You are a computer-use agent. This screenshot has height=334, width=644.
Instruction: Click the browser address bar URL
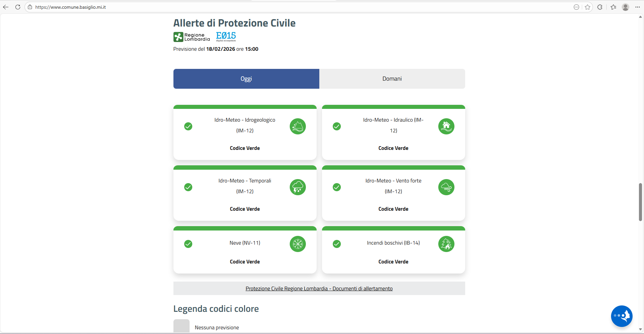[71, 7]
